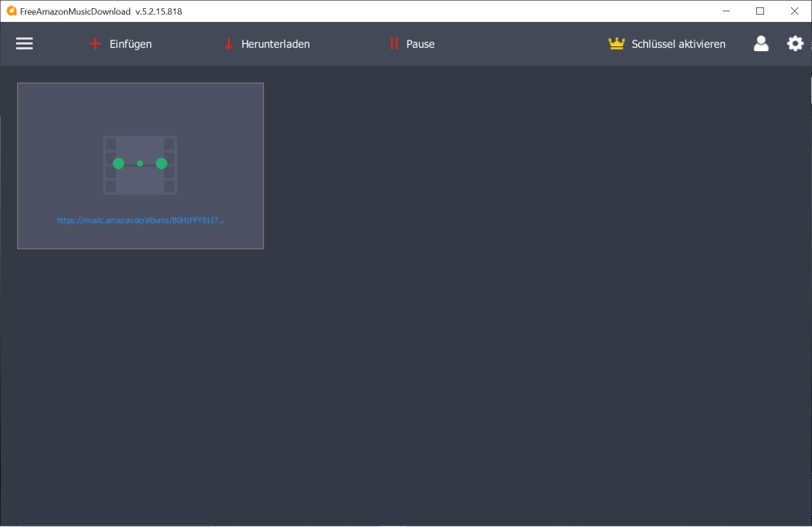812x527 pixels.
Task: Click the red plus Einfügen icon
Action: pos(95,44)
